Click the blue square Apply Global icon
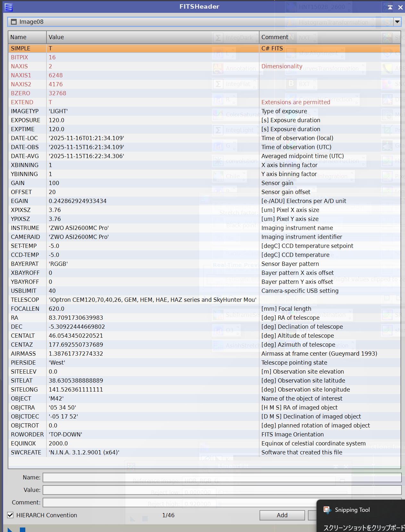The width and height of the screenshot is (405, 532). [22, 529]
